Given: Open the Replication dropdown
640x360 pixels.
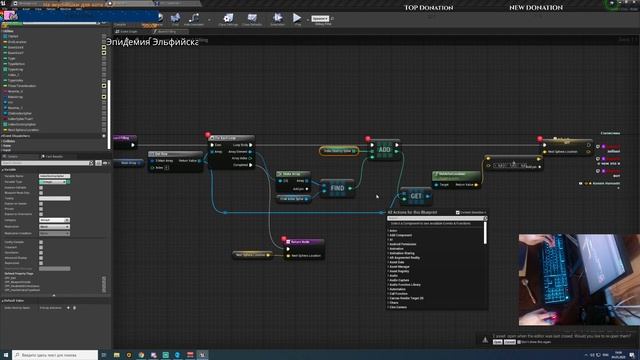Looking at the screenshot, I should (x=54, y=227).
